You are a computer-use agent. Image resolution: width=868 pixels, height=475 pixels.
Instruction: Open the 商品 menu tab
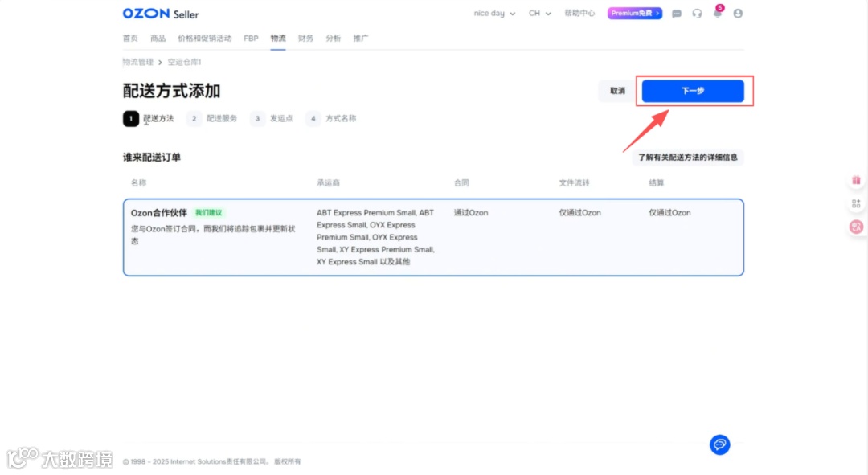tap(158, 39)
